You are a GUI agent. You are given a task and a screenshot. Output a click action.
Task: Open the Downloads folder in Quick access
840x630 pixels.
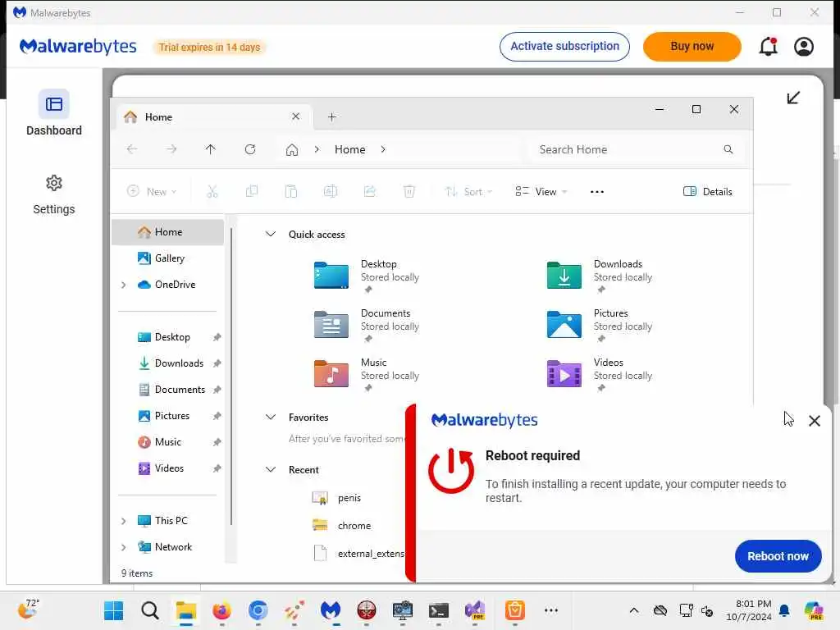[x=600, y=276]
